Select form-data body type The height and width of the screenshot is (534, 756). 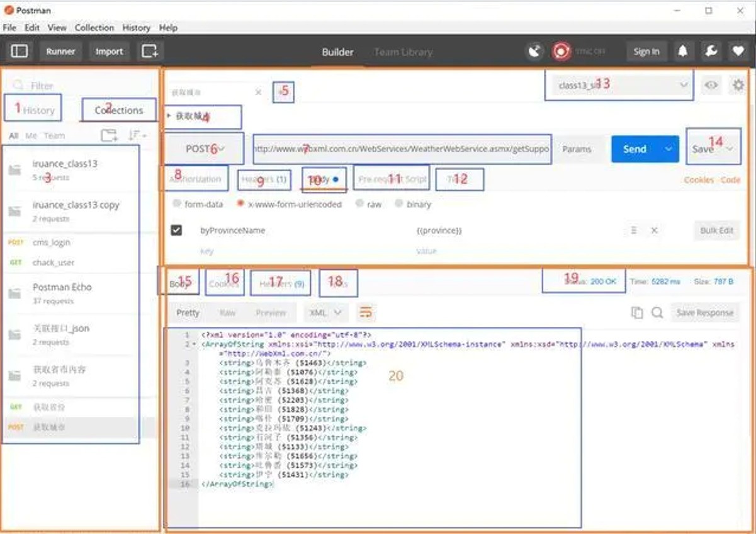pyautogui.click(x=178, y=204)
